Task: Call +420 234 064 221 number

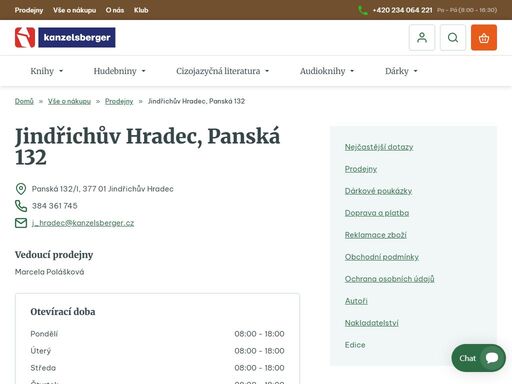Action: [402, 10]
